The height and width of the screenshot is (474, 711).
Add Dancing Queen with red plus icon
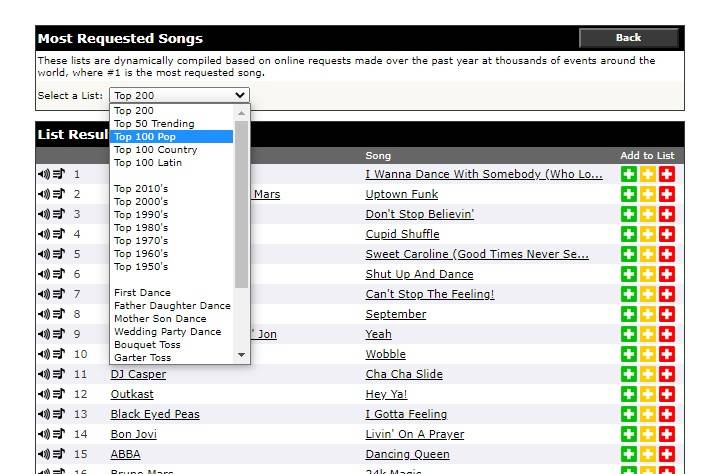[667, 454]
